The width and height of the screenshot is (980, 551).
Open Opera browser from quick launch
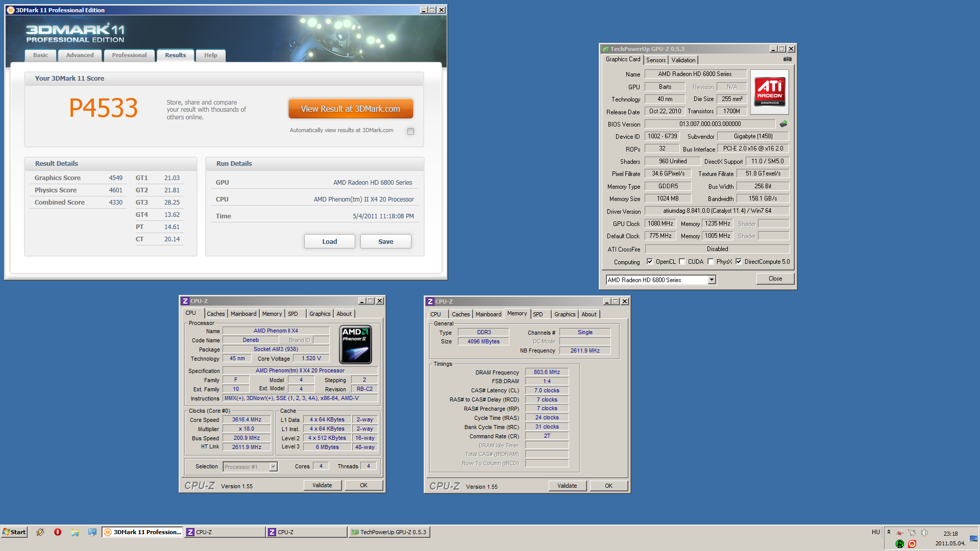tap(58, 532)
